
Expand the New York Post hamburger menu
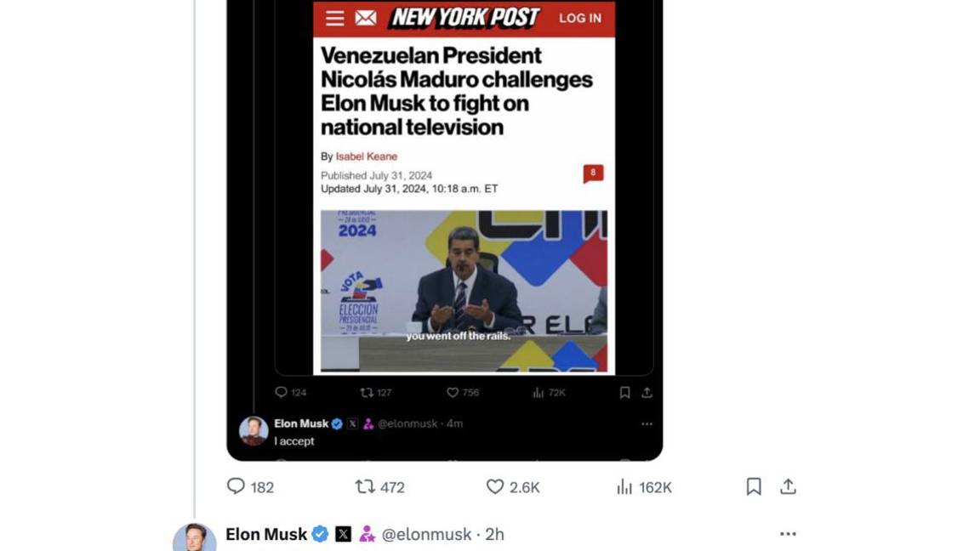[334, 18]
